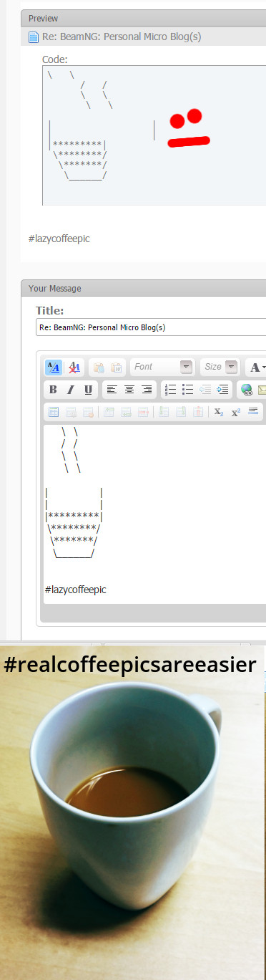The height and width of the screenshot is (980, 266).
Task: Click the insert column before icon
Action: (x=163, y=412)
